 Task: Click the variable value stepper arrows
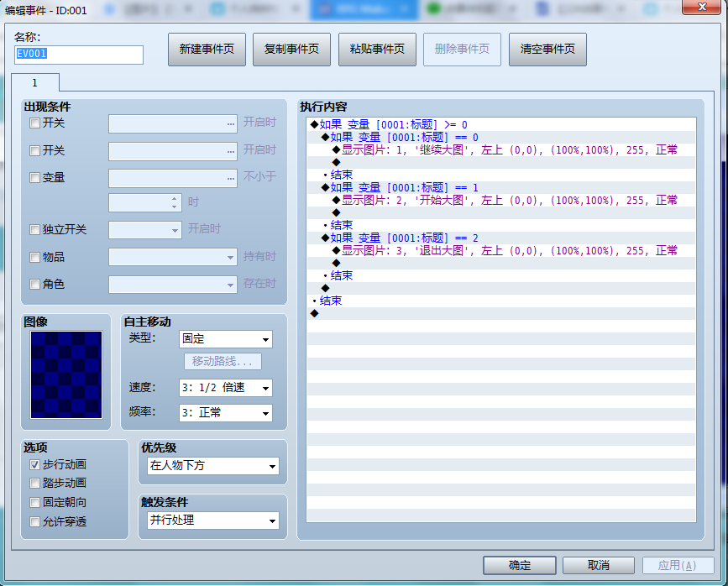point(174,202)
